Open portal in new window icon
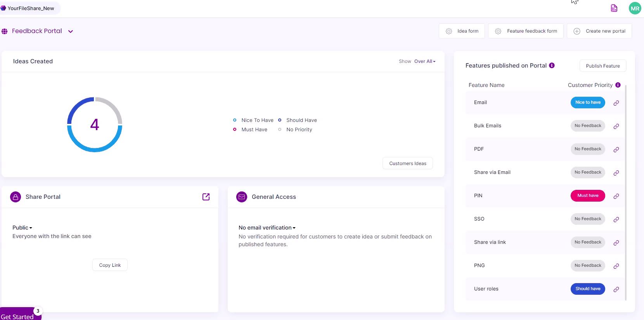Image resolution: width=644 pixels, height=320 pixels. (x=206, y=197)
